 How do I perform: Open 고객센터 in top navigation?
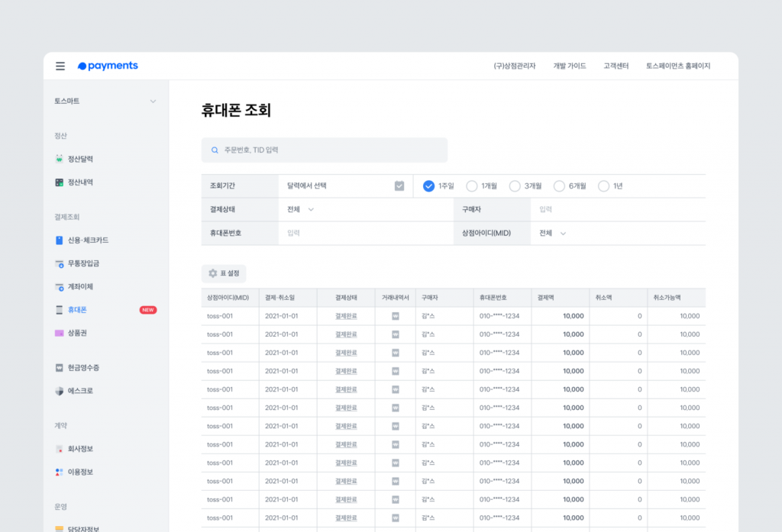[616, 66]
